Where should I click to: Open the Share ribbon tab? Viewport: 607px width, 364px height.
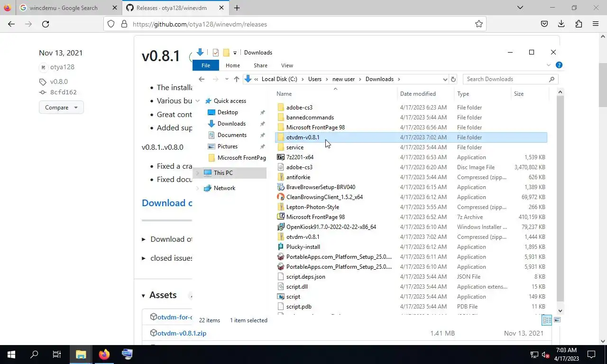[x=260, y=65]
